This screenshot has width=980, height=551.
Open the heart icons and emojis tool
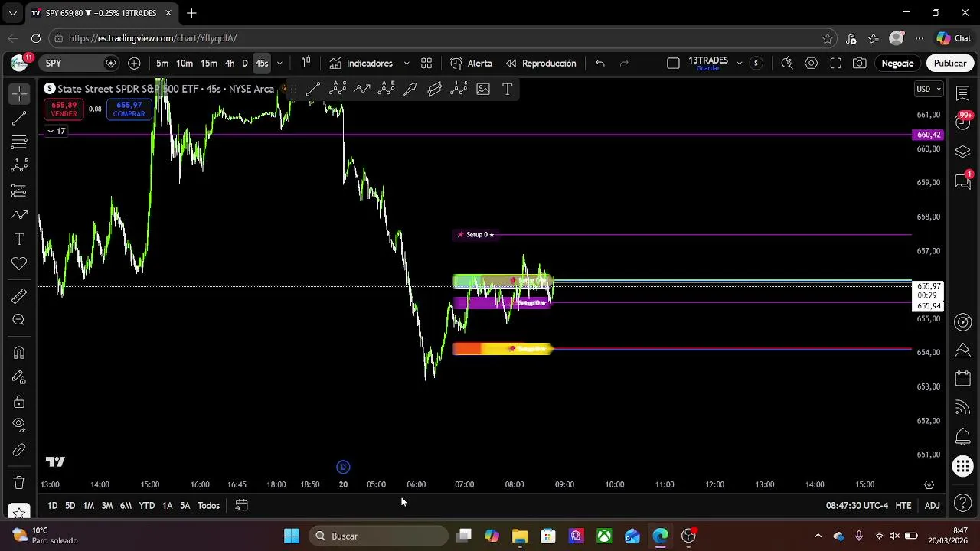tap(19, 264)
